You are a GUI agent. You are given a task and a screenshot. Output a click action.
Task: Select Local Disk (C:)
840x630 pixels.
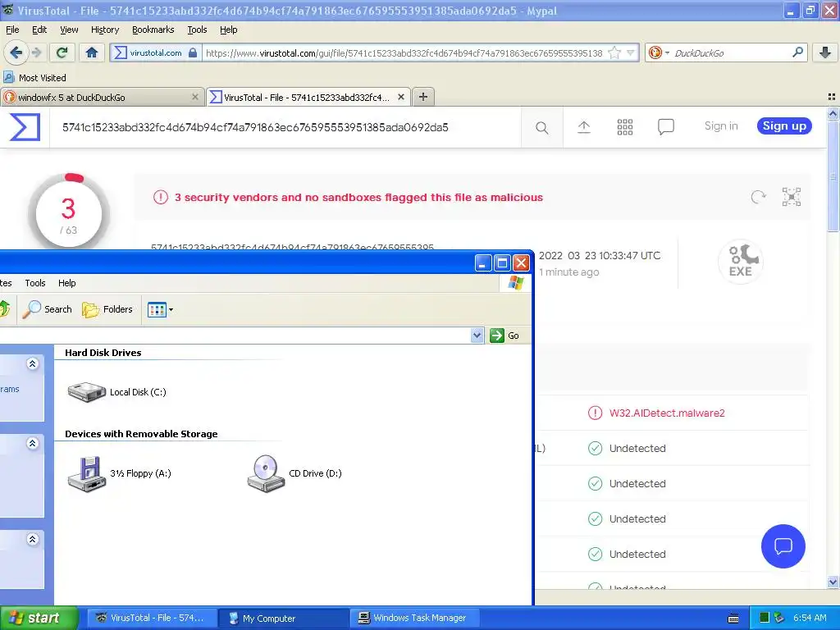click(x=116, y=392)
